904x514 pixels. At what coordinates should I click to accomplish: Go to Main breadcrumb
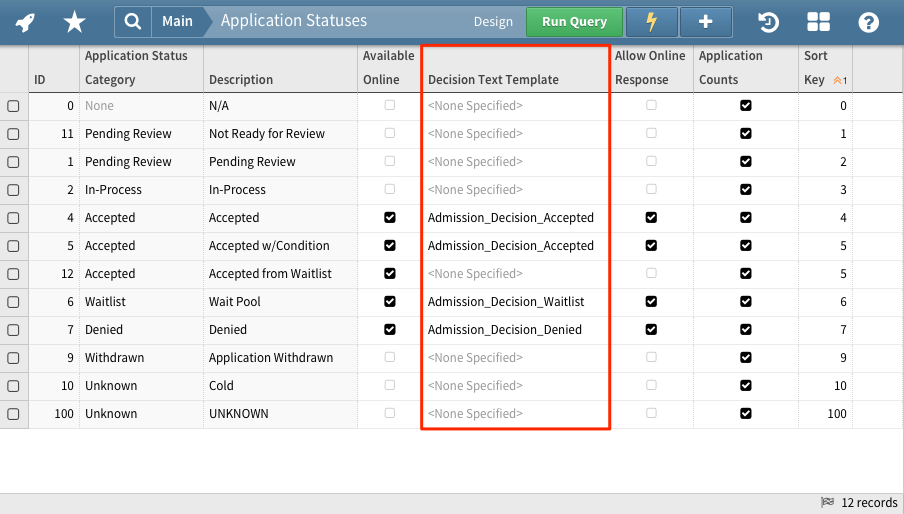coord(177,21)
